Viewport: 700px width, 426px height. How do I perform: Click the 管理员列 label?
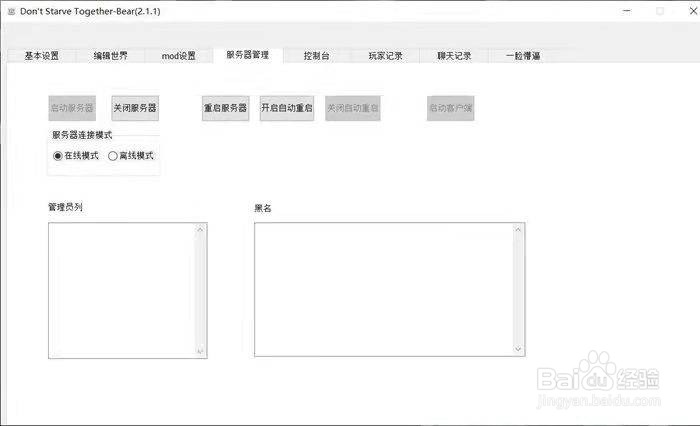65,207
